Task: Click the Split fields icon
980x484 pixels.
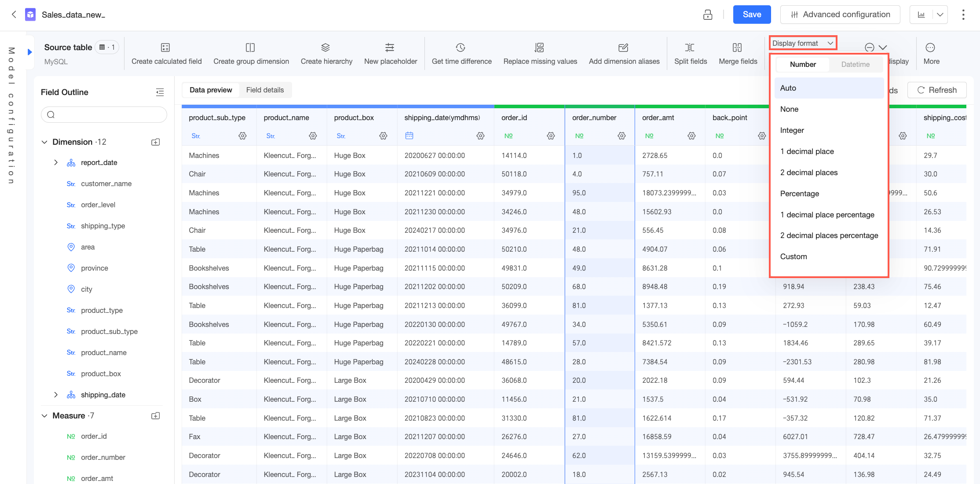Action: [690, 48]
